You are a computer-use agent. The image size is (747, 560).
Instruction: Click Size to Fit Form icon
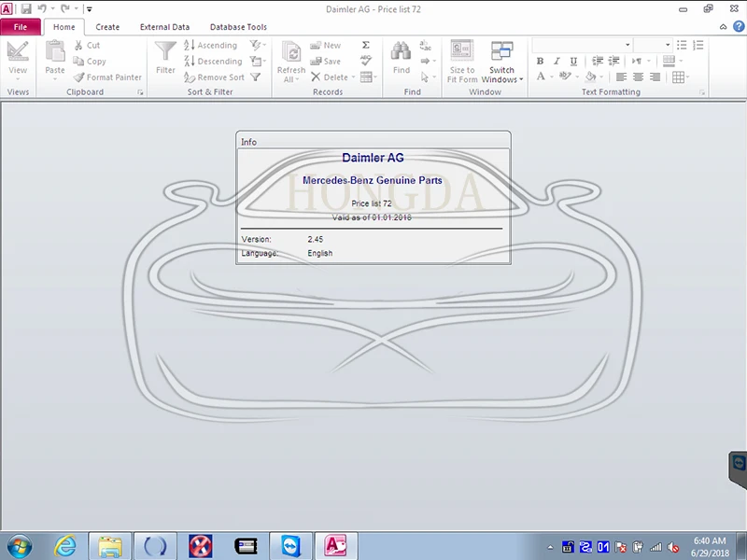(462, 51)
